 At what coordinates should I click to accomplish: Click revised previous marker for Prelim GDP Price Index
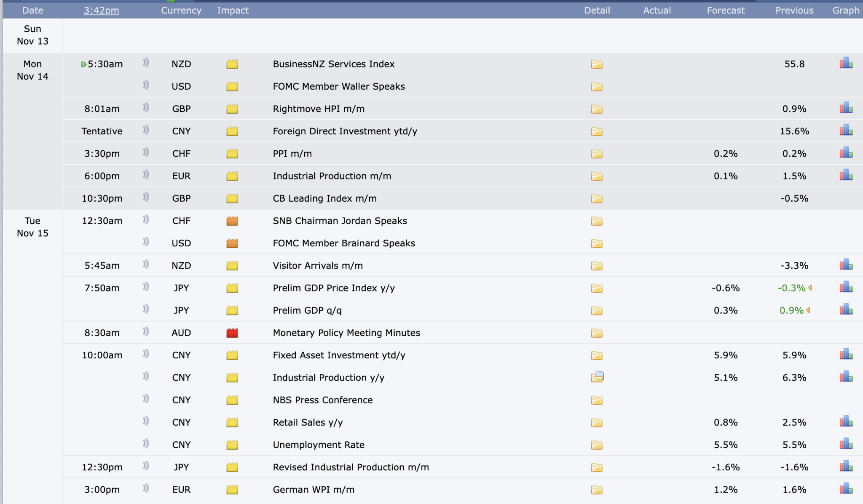click(x=810, y=288)
